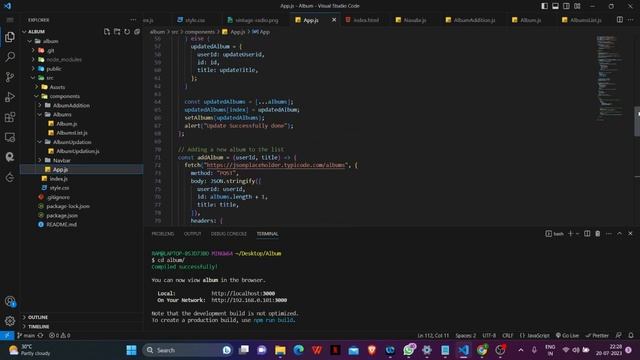The height and width of the screenshot is (360, 640).
Task: Maximize the terminal panel size
Action: coord(620,233)
